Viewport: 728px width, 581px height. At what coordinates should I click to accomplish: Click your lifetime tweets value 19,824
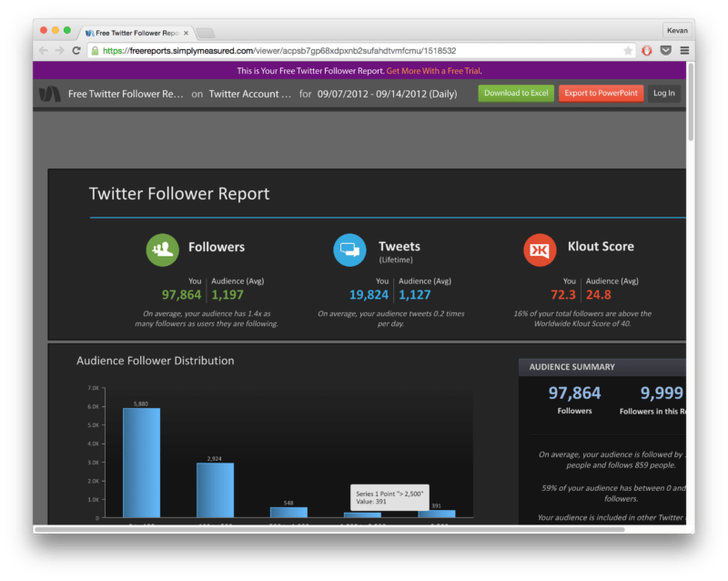369,295
